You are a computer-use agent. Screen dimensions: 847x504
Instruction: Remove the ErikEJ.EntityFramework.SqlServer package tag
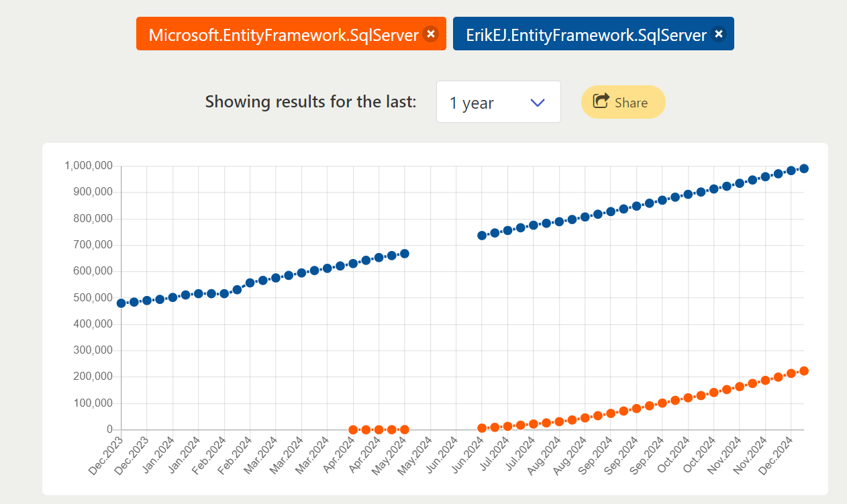[x=718, y=34]
